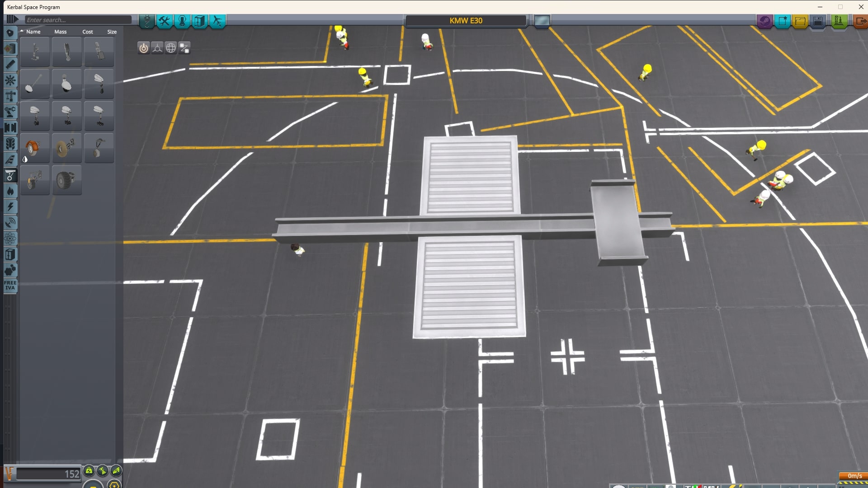Image resolution: width=868 pixels, height=488 pixels.
Task: Open the Fuel Tanks part category
Action: point(10,49)
